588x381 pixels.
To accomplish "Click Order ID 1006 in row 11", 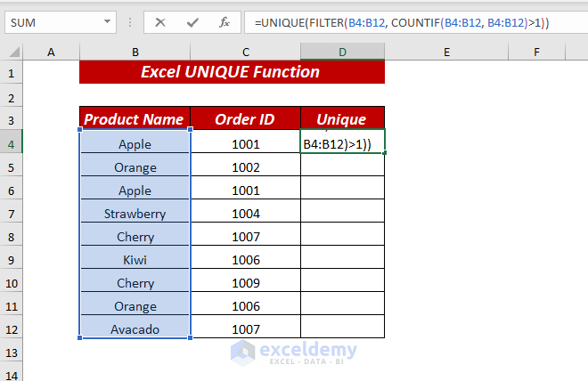I will (246, 304).
